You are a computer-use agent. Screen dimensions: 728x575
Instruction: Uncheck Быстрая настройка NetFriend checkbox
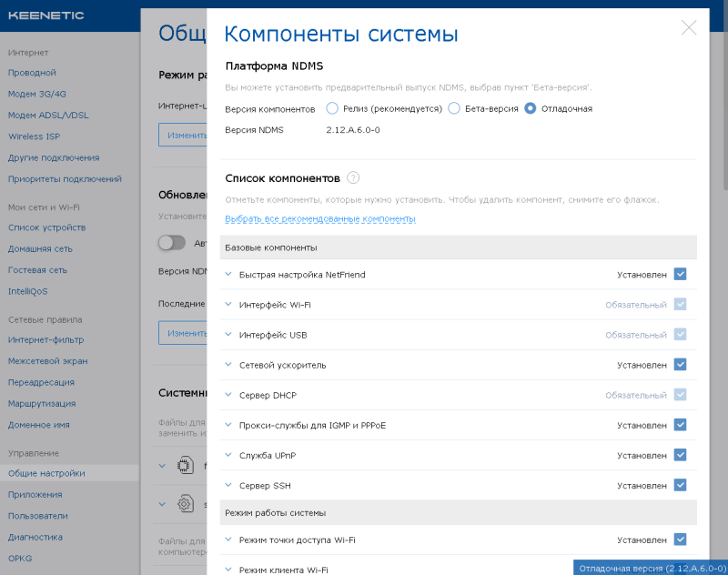tap(680, 274)
